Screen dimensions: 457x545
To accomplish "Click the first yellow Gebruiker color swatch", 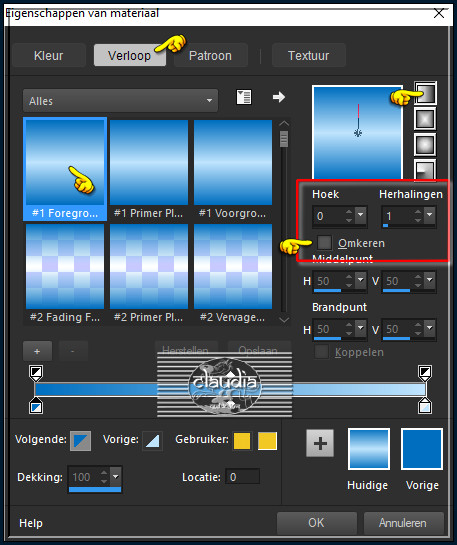I will (x=242, y=441).
